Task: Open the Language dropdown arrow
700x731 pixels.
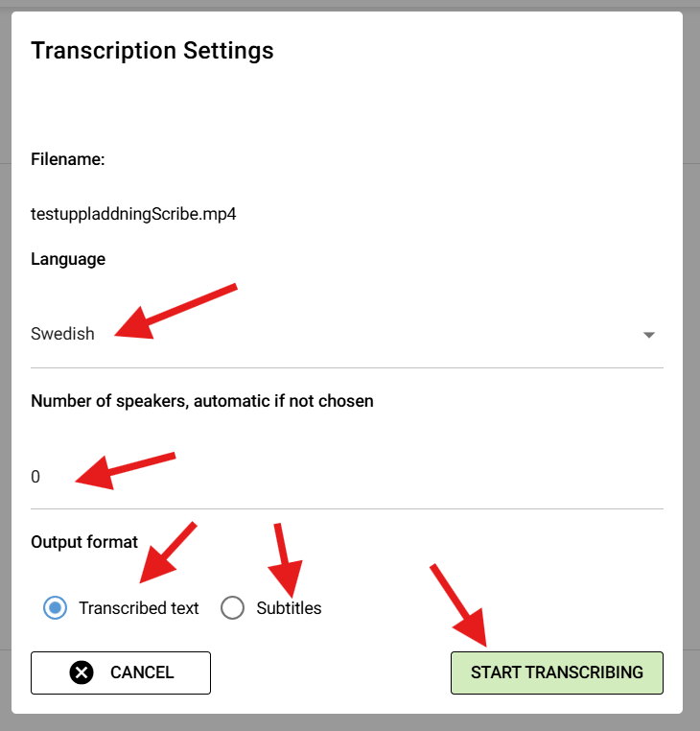Action: click(648, 335)
